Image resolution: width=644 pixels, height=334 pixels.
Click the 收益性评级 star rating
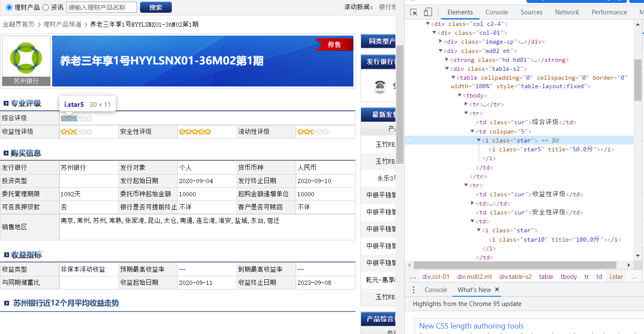pos(76,132)
